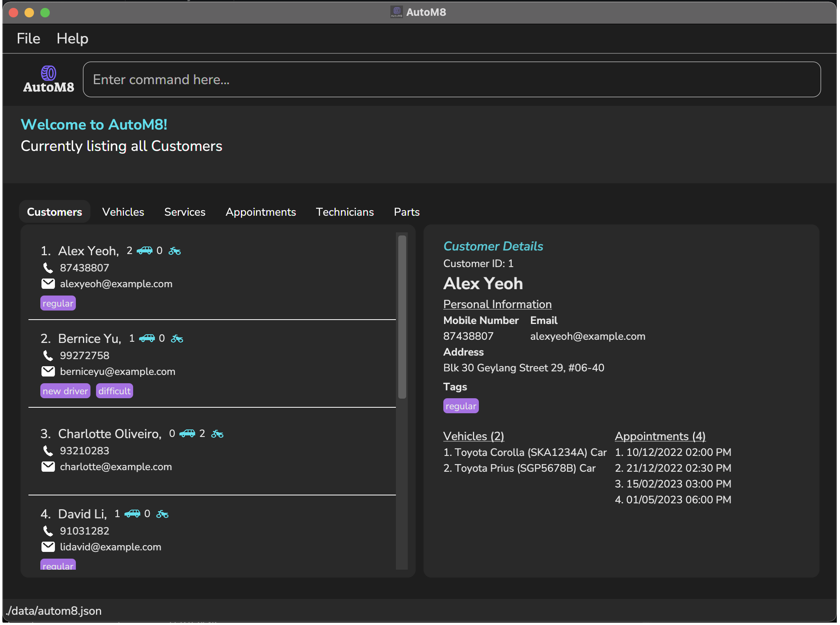
Task: Click the new driver tag under Bernice Yu
Action: click(x=65, y=391)
